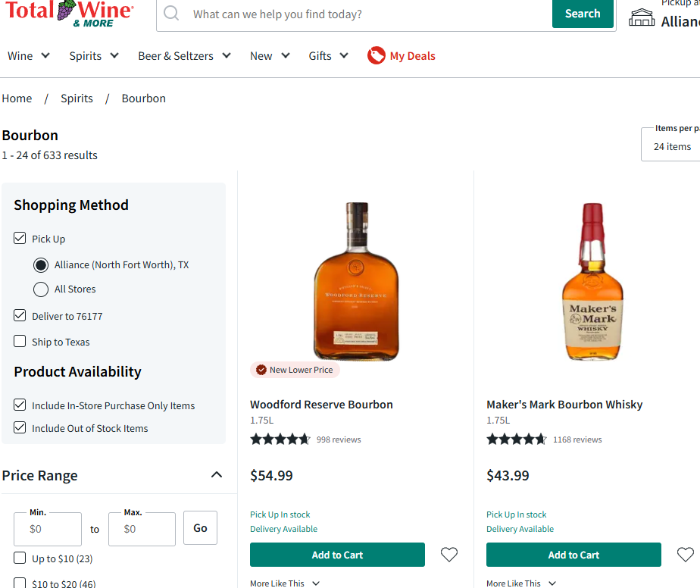
Task: Expand the Wine menu
Action: tap(29, 56)
